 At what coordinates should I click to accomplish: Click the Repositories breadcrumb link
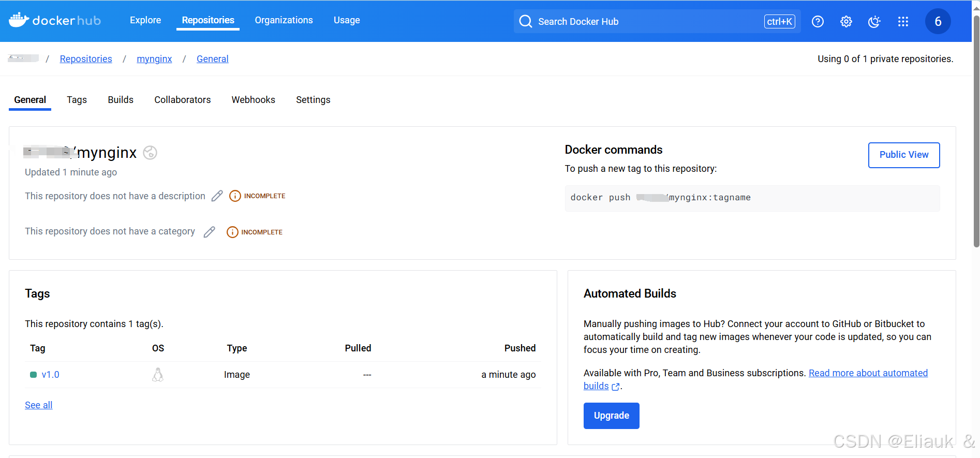(86, 59)
